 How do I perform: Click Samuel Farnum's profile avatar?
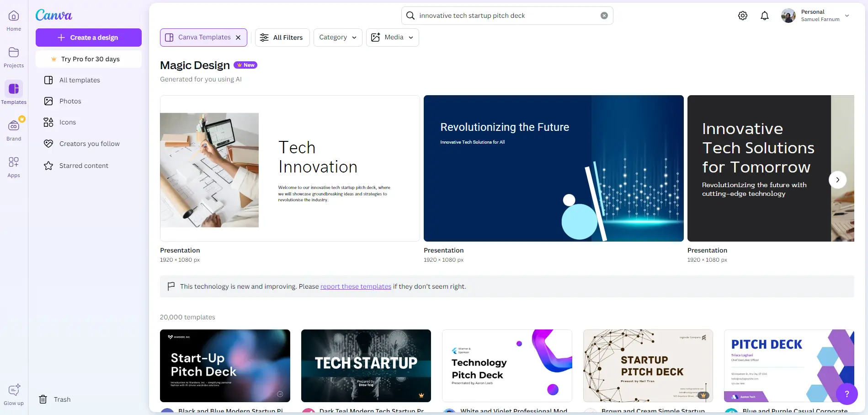[788, 16]
